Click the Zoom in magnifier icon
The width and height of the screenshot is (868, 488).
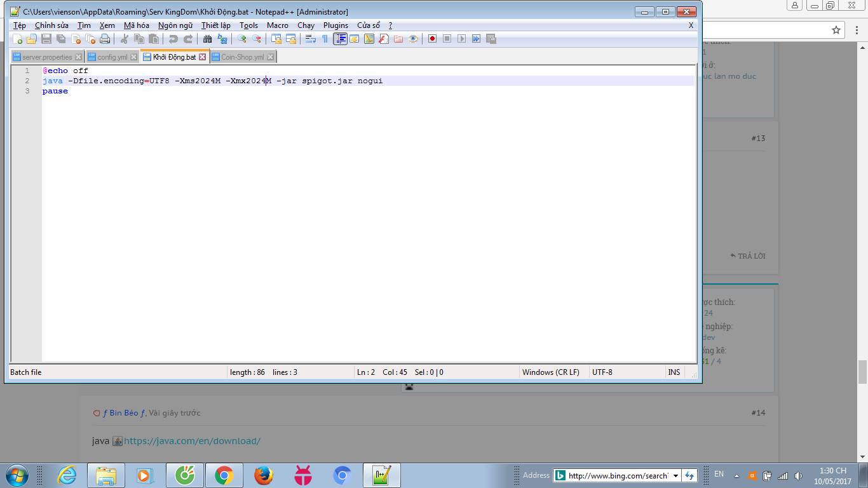coord(242,39)
